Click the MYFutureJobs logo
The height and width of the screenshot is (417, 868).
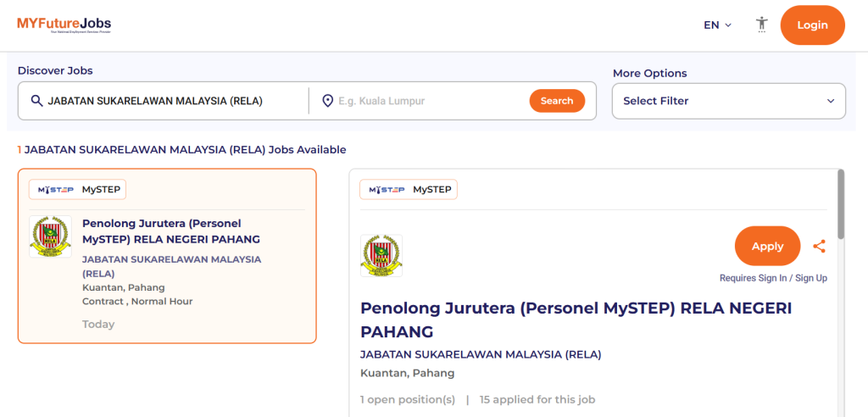point(64,25)
